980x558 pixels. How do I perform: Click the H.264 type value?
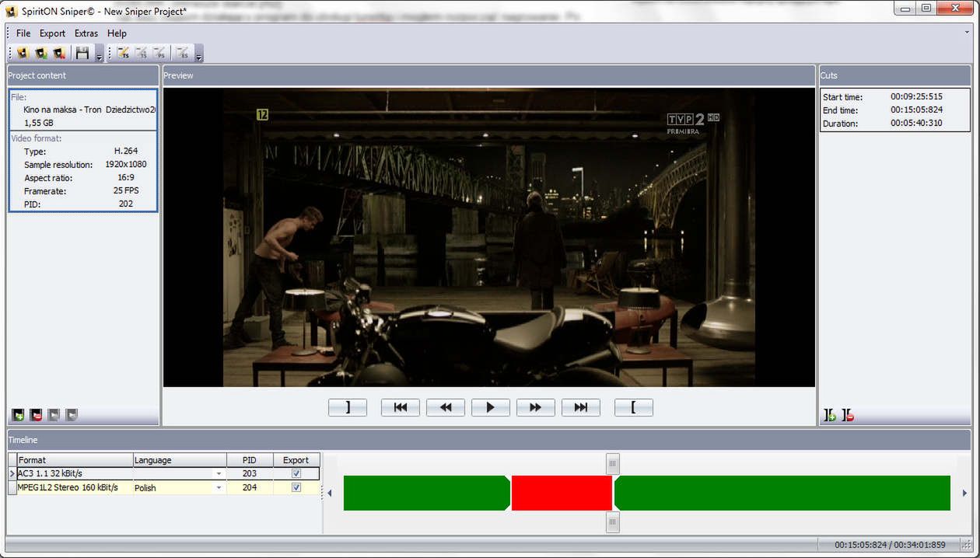coord(126,152)
